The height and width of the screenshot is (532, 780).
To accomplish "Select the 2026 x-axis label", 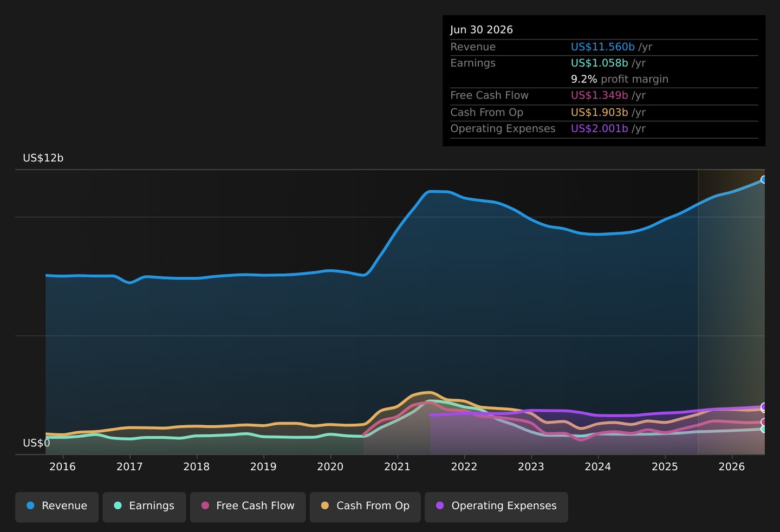I will (x=732, y=467).
